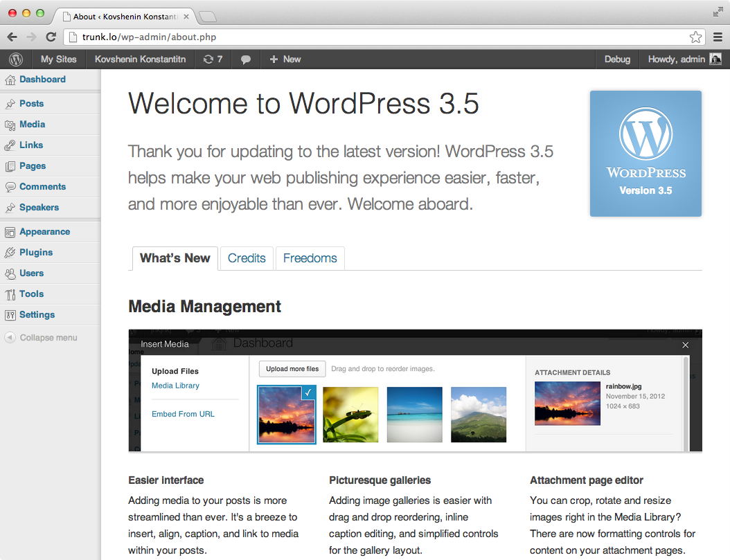Open the Chrome hamburger menu
The image size is (730, 560).
point(718,37)
